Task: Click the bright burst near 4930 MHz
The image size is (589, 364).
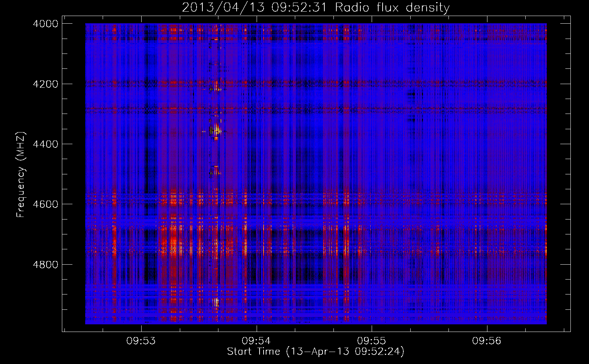Action: (216, 302)
